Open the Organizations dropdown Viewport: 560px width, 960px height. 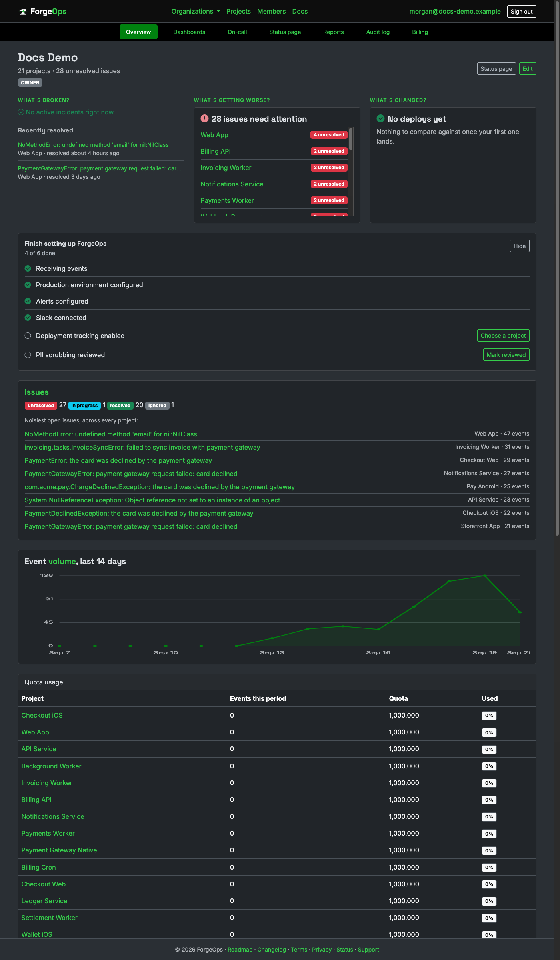(196, 11)
